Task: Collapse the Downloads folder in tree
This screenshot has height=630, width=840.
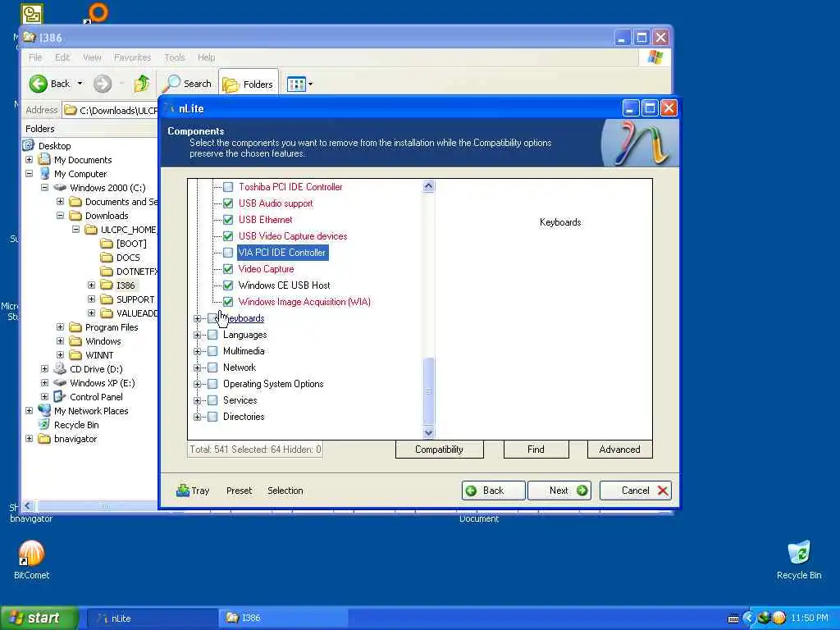Action: point(60,216)
